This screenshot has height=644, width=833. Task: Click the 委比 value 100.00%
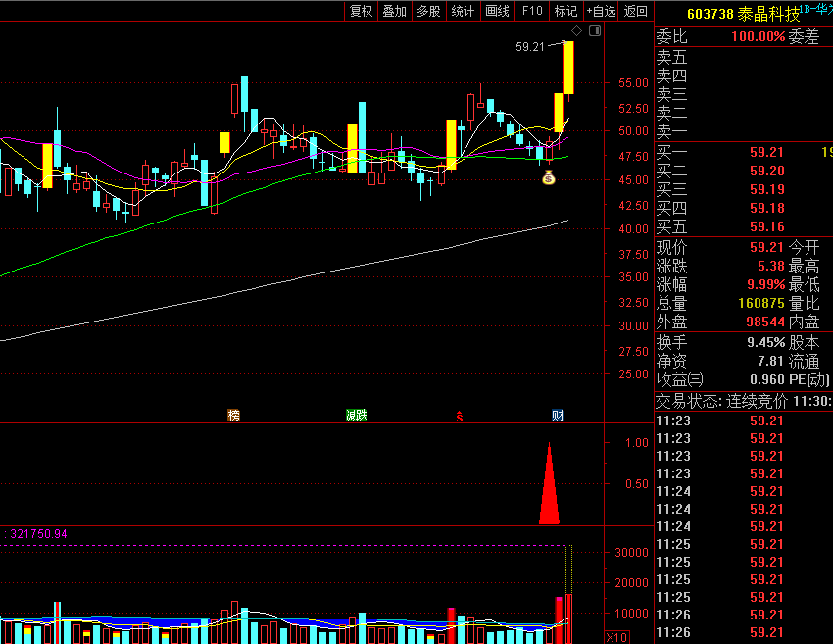point(759,36)
